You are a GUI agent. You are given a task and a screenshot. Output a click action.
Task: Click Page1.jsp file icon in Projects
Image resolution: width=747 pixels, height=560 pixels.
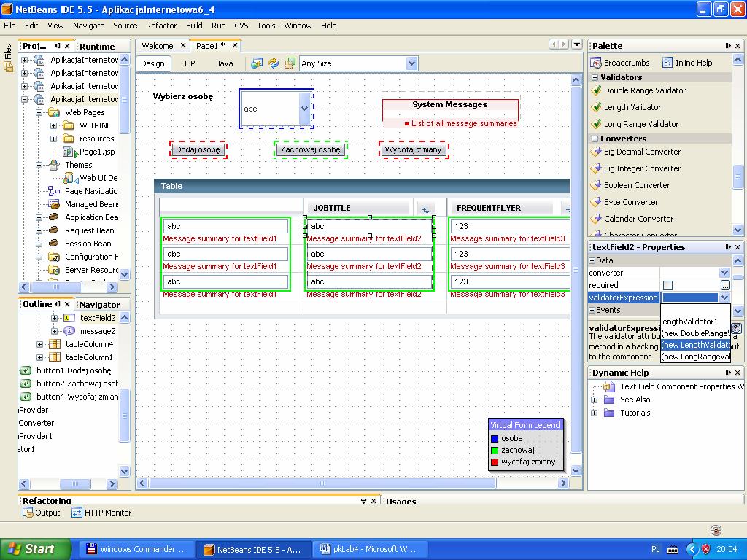coord(68,152)
